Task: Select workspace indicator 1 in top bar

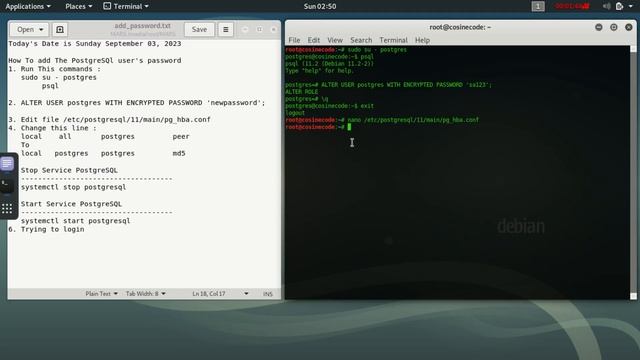Action: coord(538,6)
